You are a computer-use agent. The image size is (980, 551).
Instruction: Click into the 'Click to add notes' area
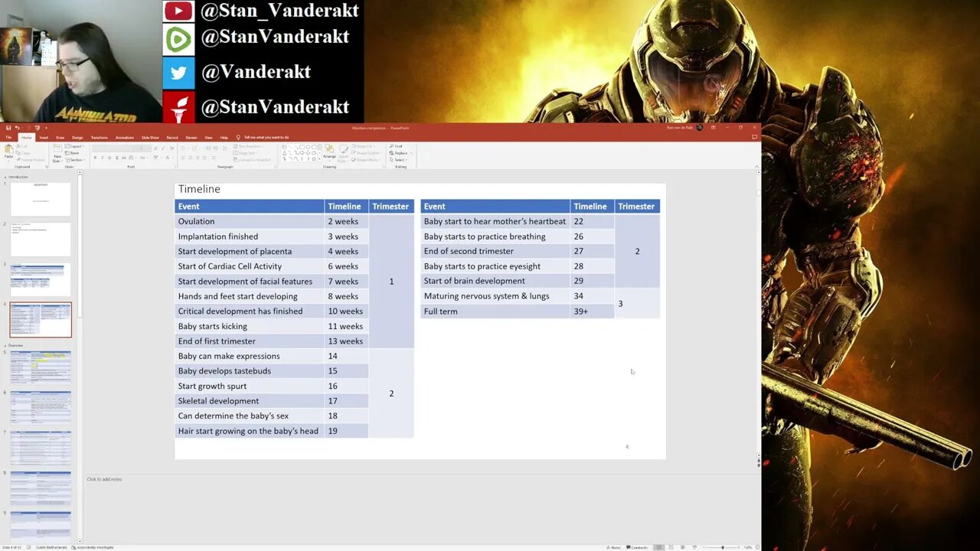[104, 479]
